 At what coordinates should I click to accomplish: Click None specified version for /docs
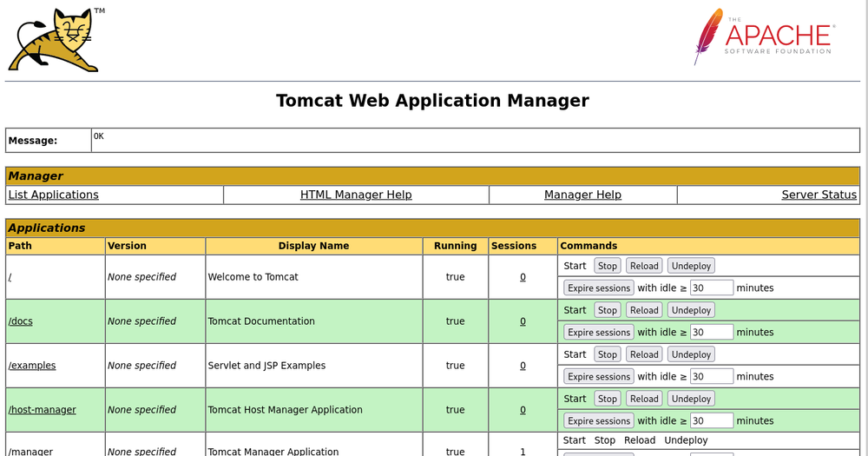pyautogui.click(x=141, y=321)
